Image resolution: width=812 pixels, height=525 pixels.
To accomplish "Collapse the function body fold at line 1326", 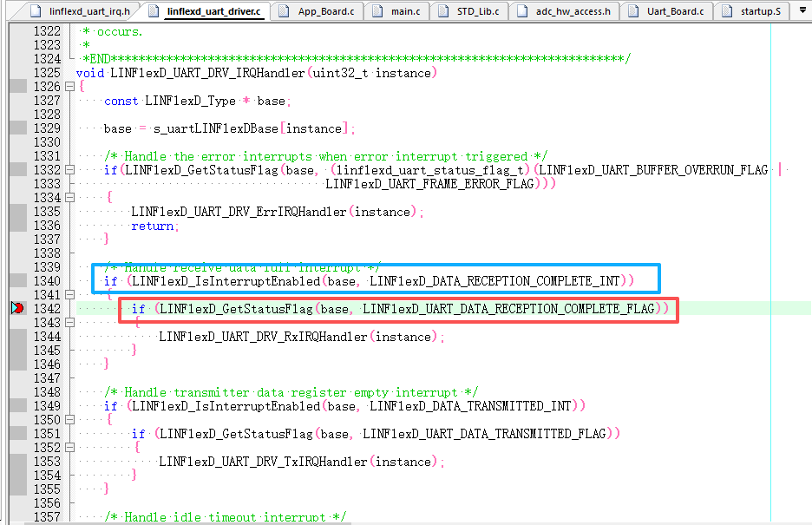I will click(70, 86).
